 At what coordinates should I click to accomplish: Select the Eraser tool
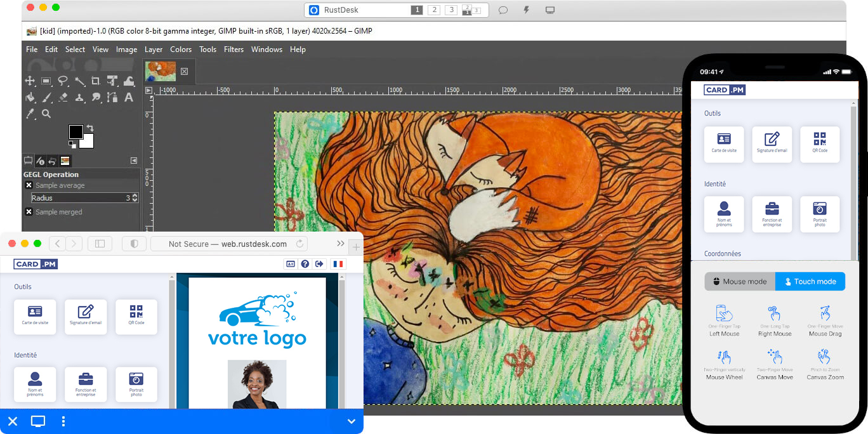(x=63, y=97)
